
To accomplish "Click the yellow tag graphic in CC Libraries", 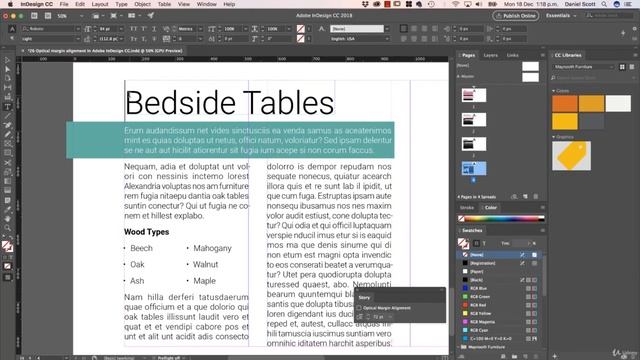I will click(571, 156).
